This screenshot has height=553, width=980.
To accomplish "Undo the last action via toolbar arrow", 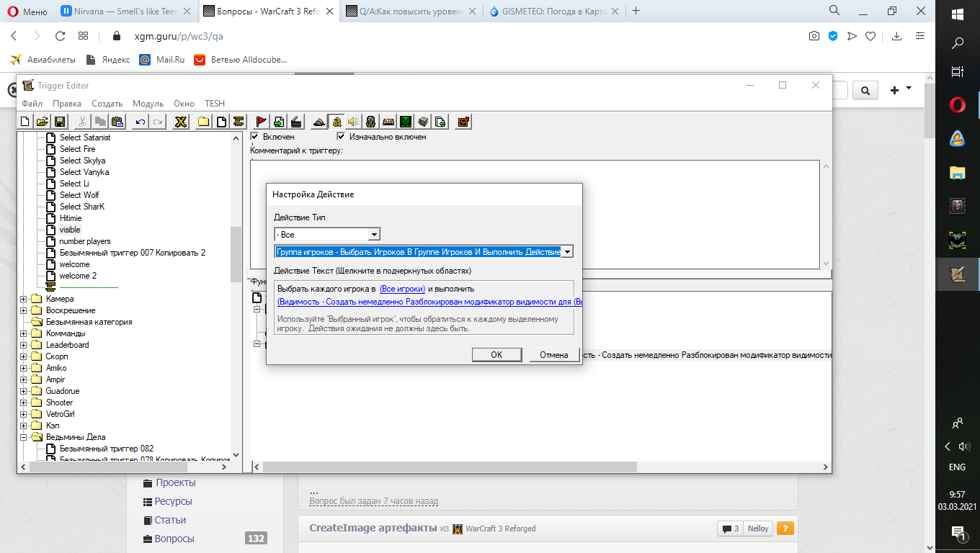I will pyautogui.click(x=141, y=122).
